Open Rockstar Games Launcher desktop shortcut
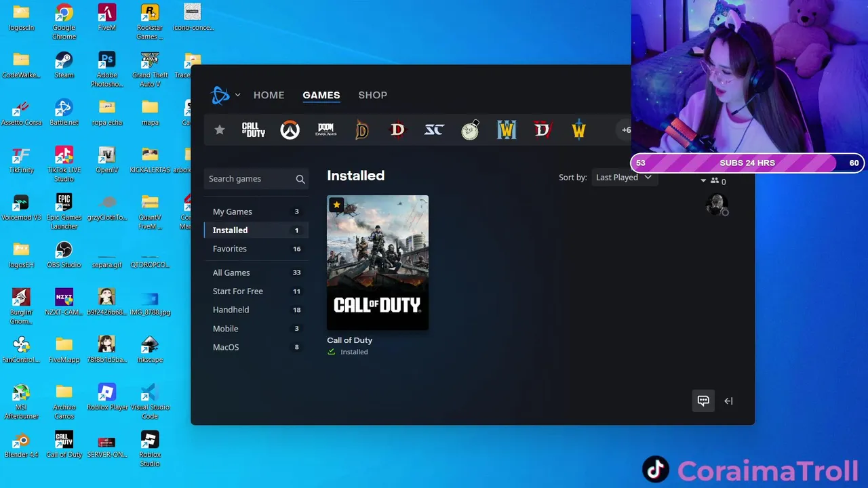868x488 pixels. (149, 21)
